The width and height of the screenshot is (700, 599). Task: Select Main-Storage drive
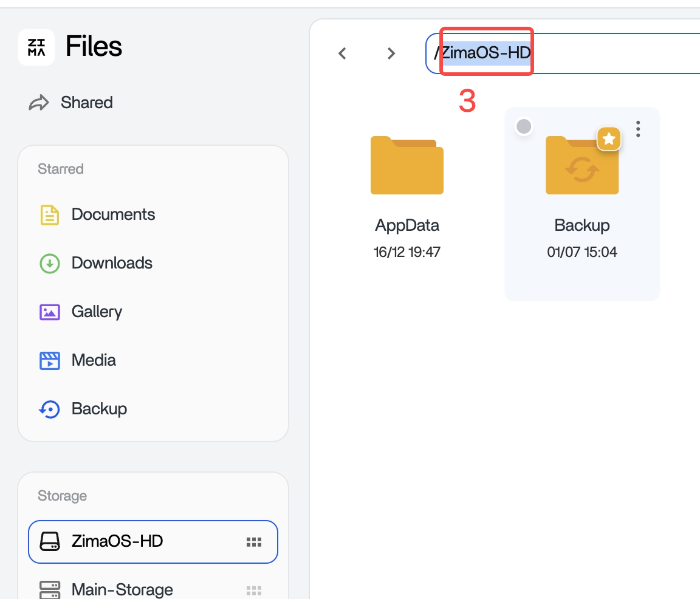(x=122, y=589)
